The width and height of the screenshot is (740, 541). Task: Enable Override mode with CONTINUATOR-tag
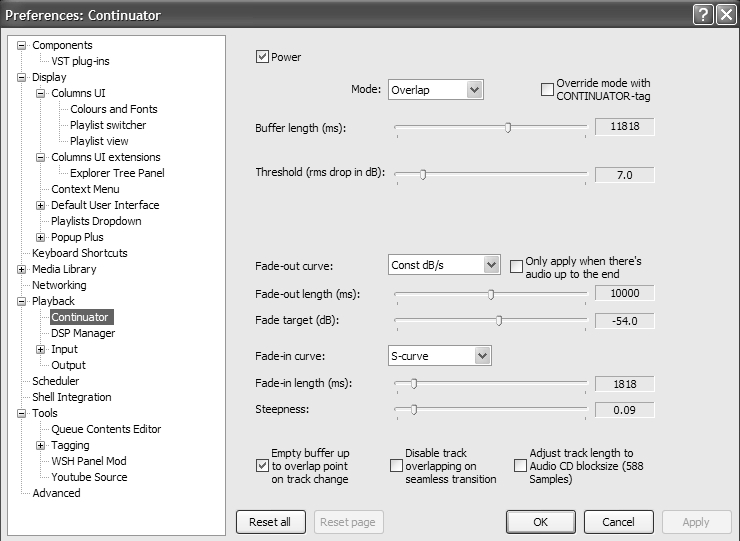pos(547,90)
